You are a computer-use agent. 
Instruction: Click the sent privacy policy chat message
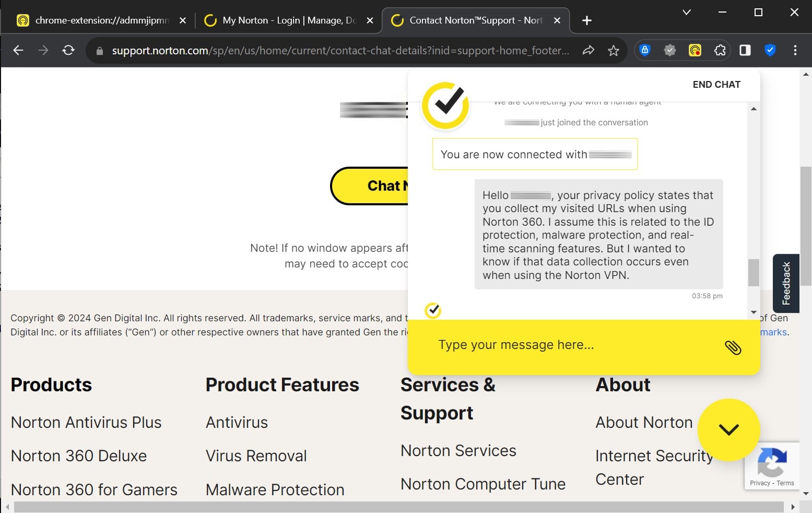[598, 235]
